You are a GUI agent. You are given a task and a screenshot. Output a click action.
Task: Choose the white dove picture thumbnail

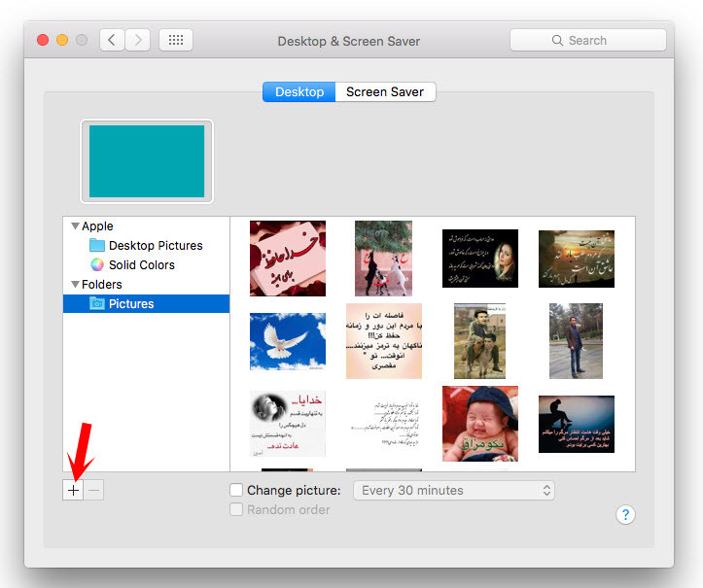click(288, 341)
